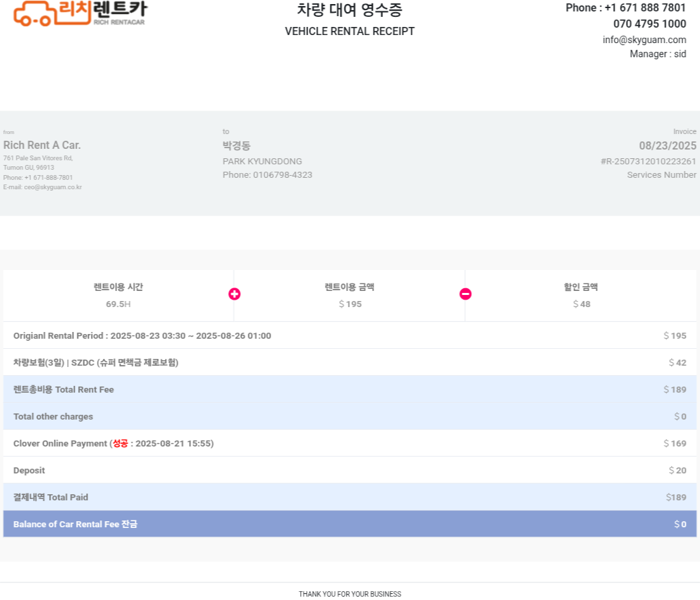Click the Balance of Car Rental Fee bar
Image resolution: width=700 pixels, height=600 pixels.
coord(349,524)
